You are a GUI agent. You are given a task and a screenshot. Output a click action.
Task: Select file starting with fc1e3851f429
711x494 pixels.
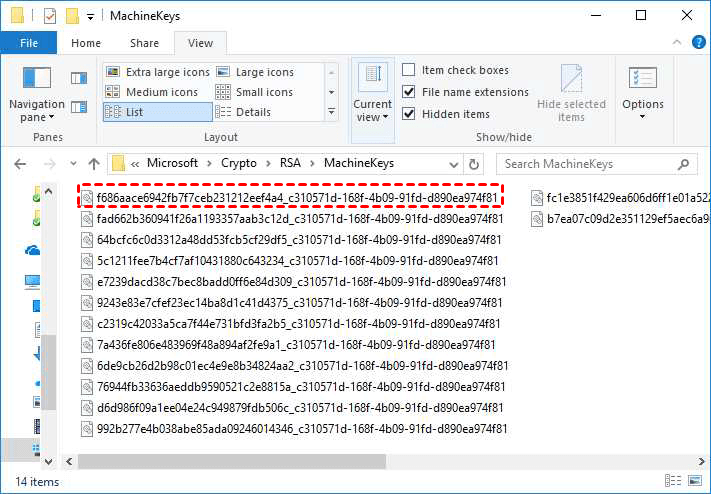620,198
